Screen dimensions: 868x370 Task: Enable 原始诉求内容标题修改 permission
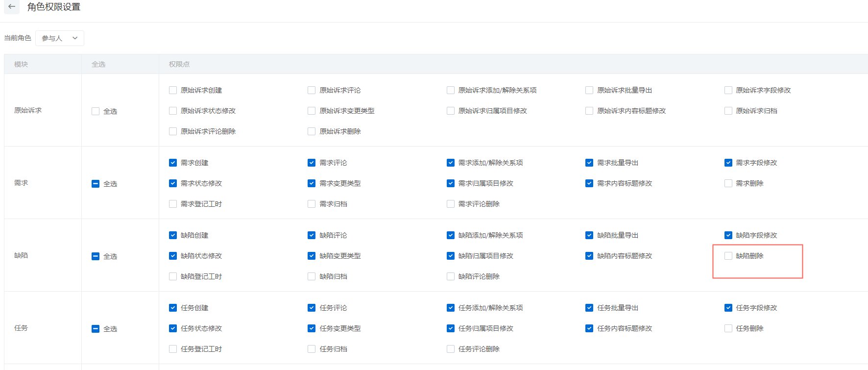(x=589, y=111)
